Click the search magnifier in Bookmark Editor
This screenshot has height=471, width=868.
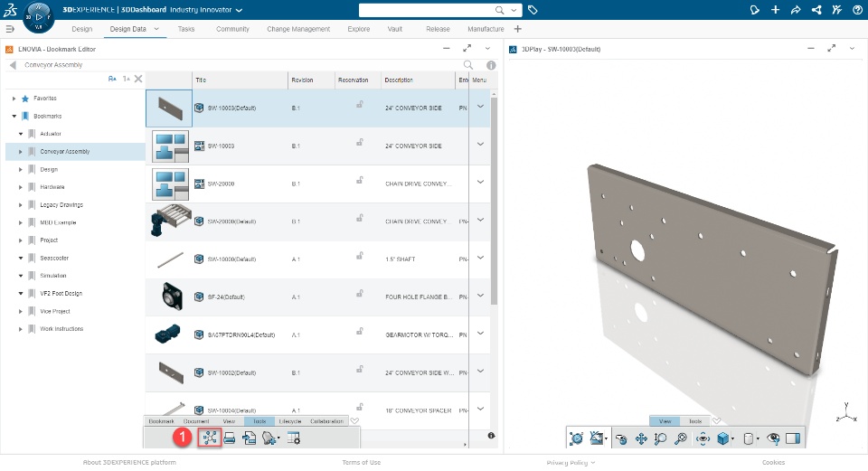[468, 65]
